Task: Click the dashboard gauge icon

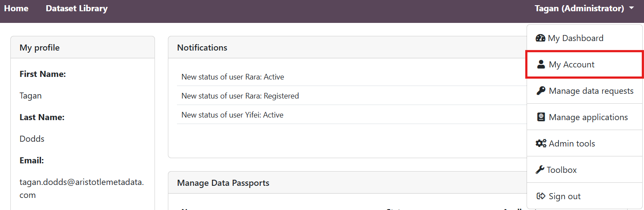Action: click(x=540, y=38)
